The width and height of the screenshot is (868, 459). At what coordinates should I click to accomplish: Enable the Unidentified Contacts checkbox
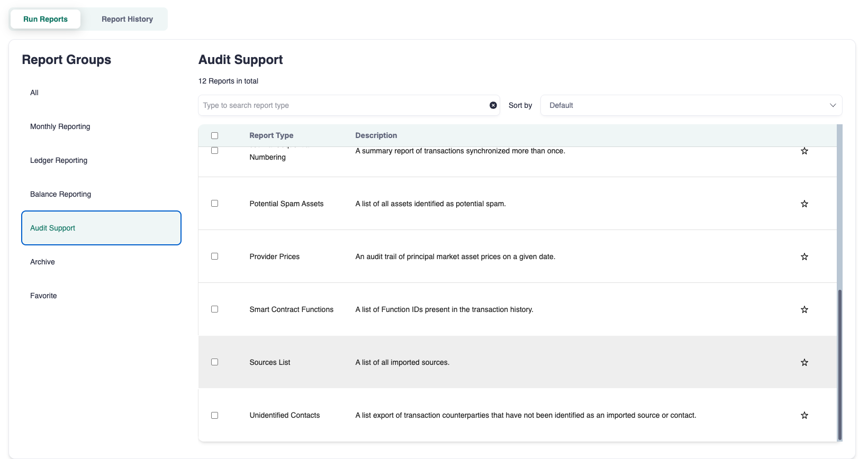click(214, 415)
